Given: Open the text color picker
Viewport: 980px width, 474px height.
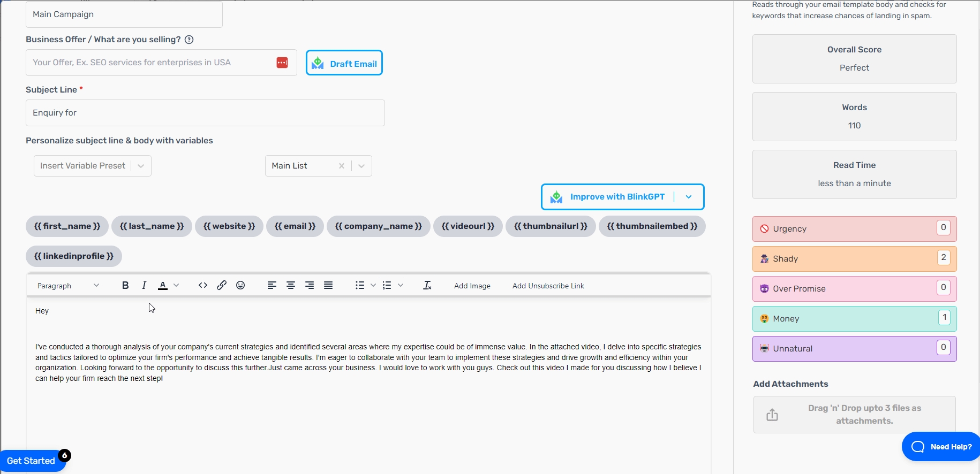Looking at the screenshot, I should tap(163, 286).
